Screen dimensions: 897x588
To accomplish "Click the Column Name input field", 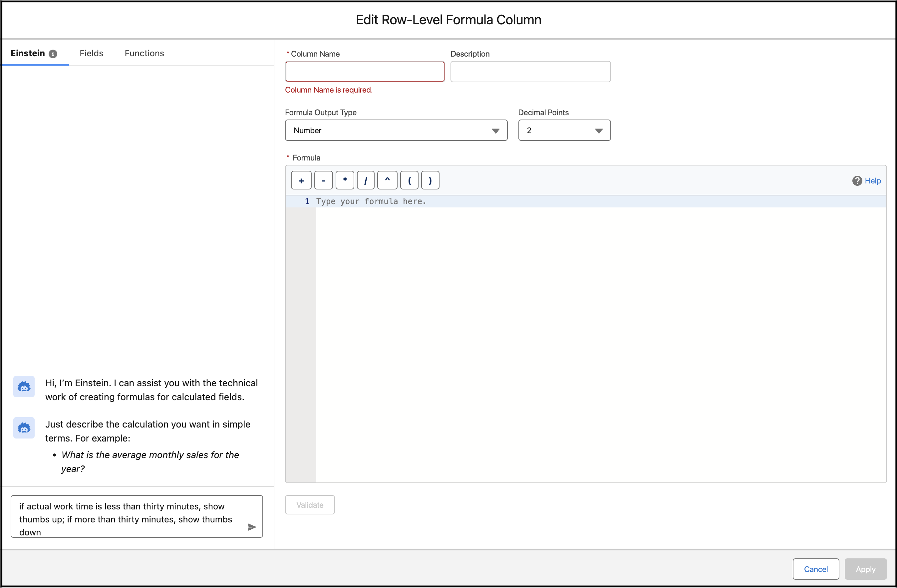I will 365,72.
